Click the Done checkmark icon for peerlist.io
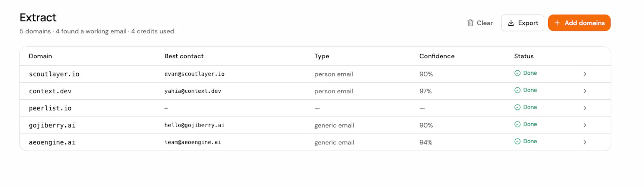This screenshot has height=187, width=644. click(517, 107)
